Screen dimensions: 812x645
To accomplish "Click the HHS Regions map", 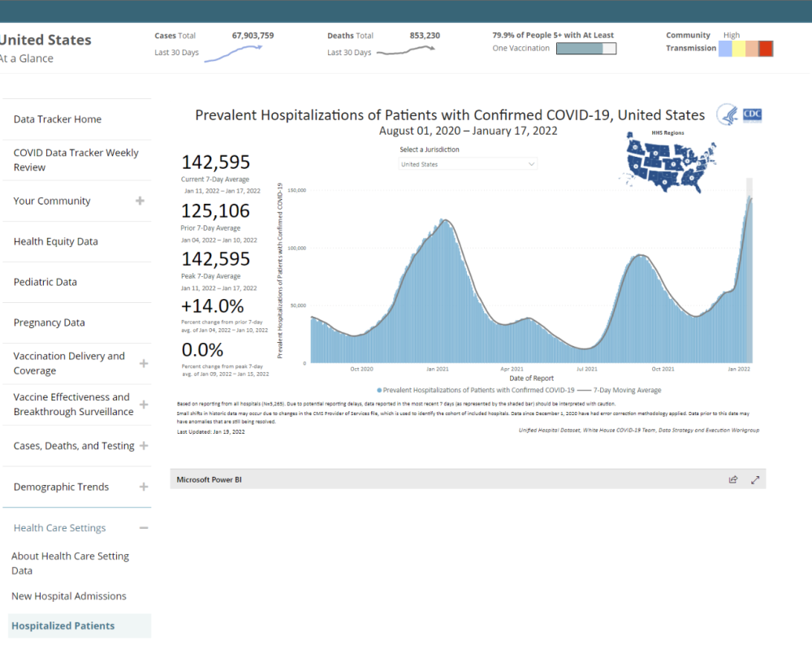I will point(668,162).
